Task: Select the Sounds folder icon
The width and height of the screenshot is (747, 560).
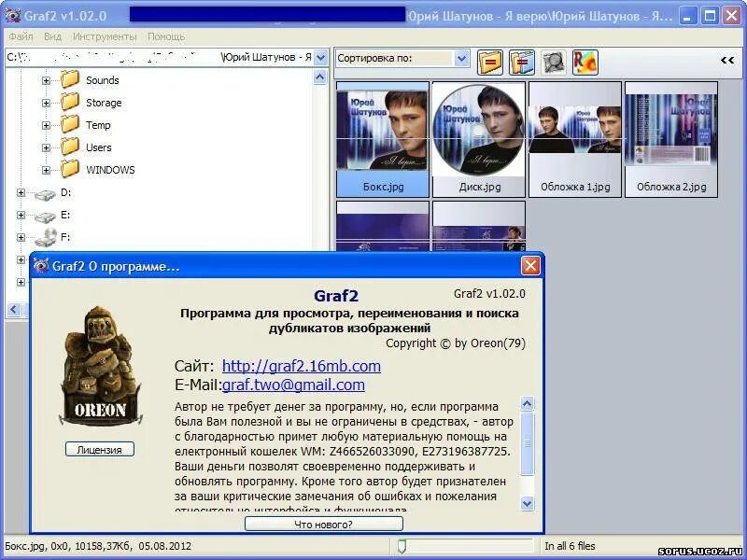Action: 70,79
